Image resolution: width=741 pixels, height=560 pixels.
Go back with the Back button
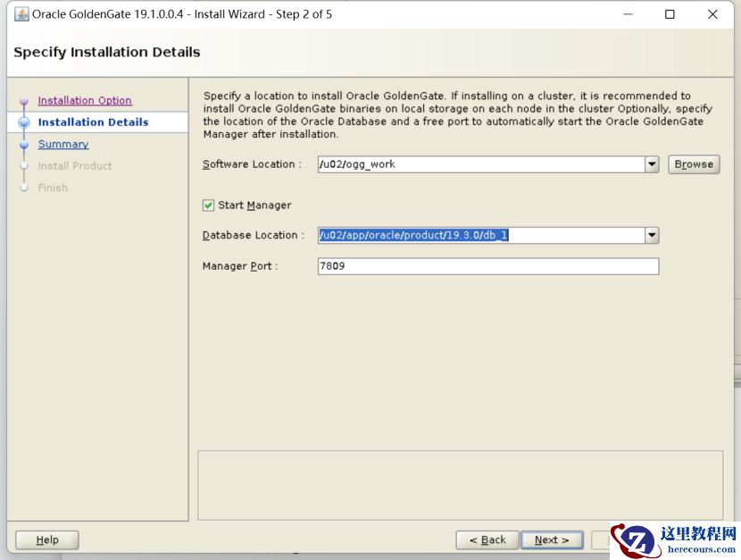click(x=487, y=539)
